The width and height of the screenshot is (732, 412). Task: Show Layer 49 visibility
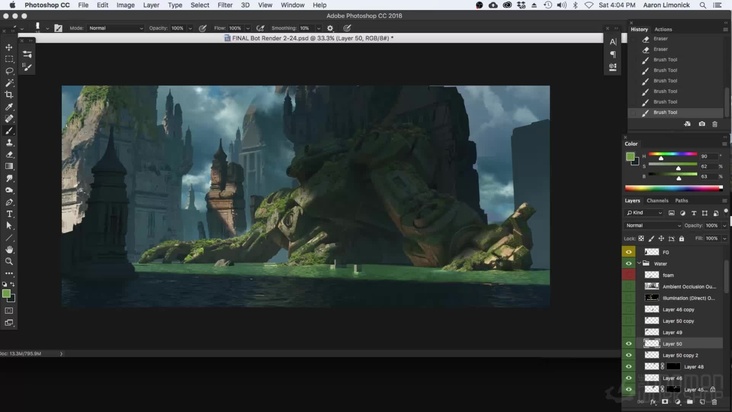point(629,332)
